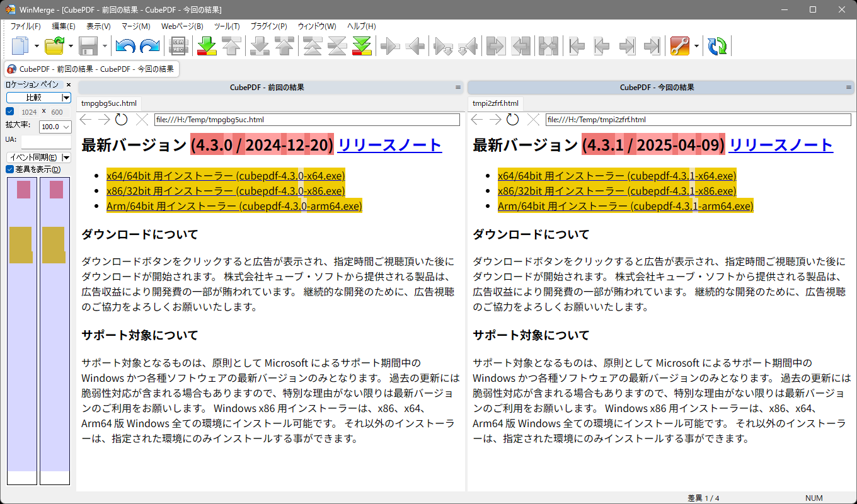Open the right pane header menu icon
The image size is (857, 504).
point(849,88)
